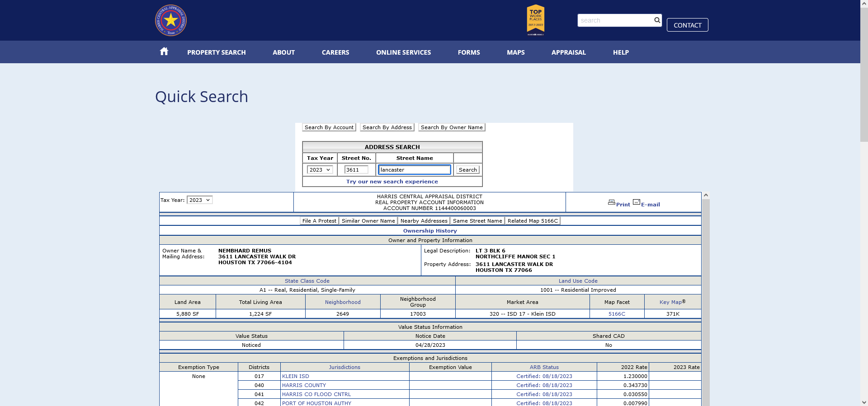Focus the site search input field
This screenshot has height=406, width=868.
pos(615,20)
